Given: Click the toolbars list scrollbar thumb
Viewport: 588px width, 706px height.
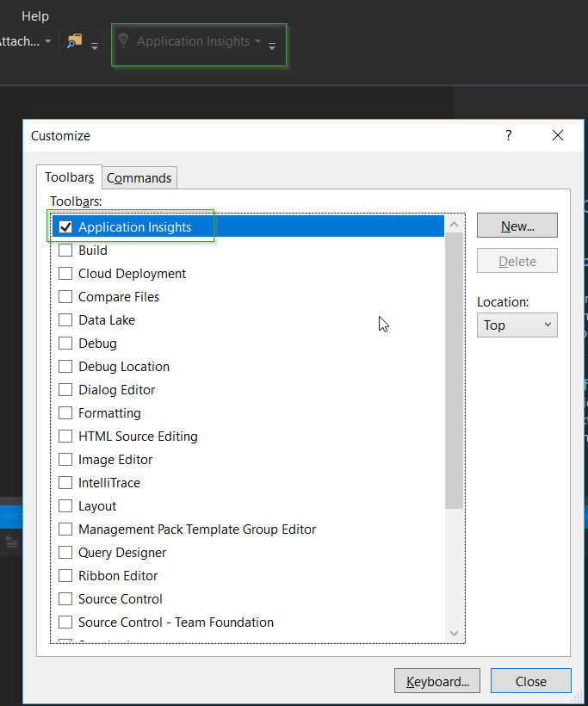Looking at the screenshot, I should (x=454, y=370).
